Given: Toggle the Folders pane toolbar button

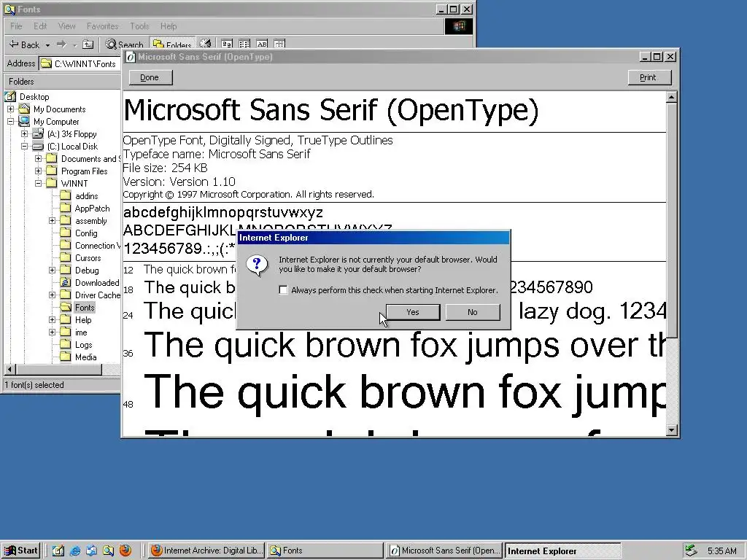Looking at the screenshot, I should pyautogui.click(x=172, y=44).
